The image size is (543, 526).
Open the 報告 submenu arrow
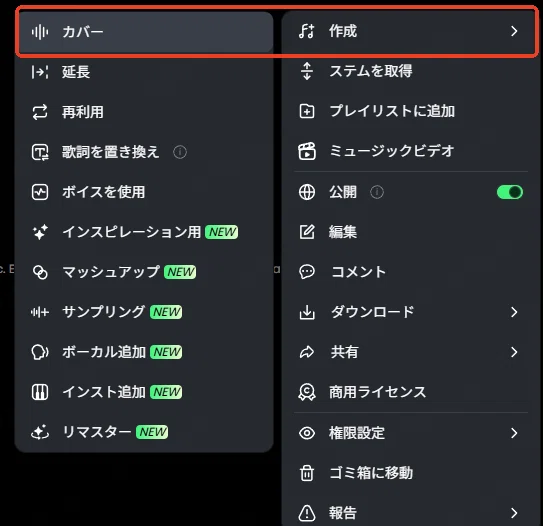[x=514, y=513]
